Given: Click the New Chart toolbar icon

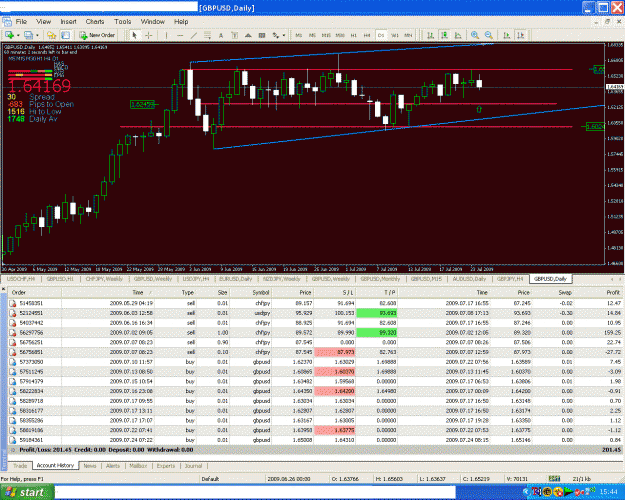Looking at the screenshot, I should point(9,35).
